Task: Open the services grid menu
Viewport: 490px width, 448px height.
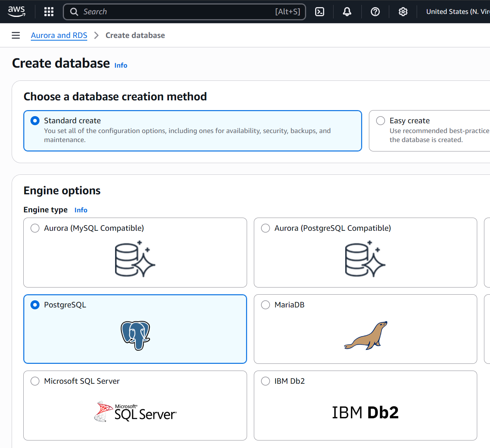Action: coord(49,12)
